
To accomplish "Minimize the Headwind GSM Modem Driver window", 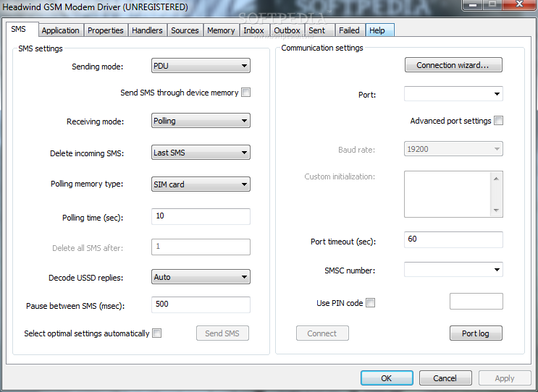I will point(474,5).
